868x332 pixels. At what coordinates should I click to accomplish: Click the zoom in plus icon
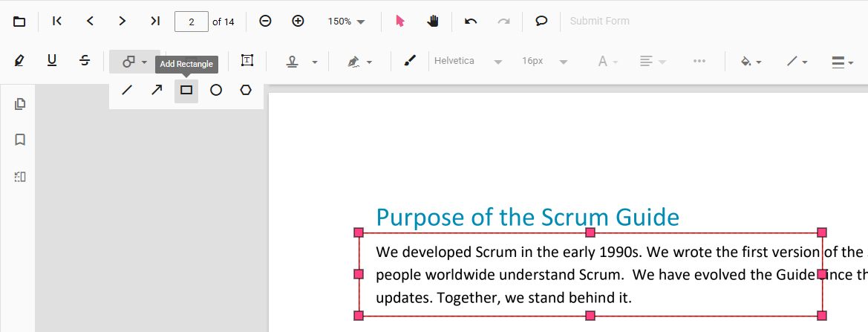point(298,21)
